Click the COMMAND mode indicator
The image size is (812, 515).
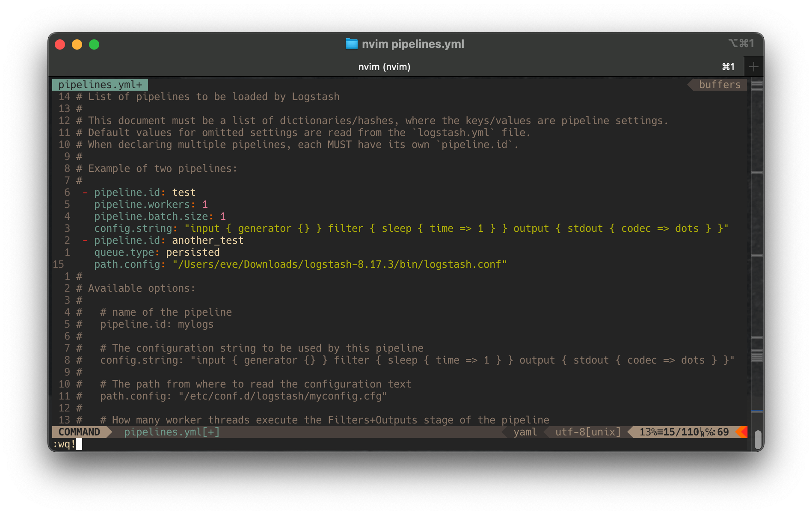click(78, 432)
